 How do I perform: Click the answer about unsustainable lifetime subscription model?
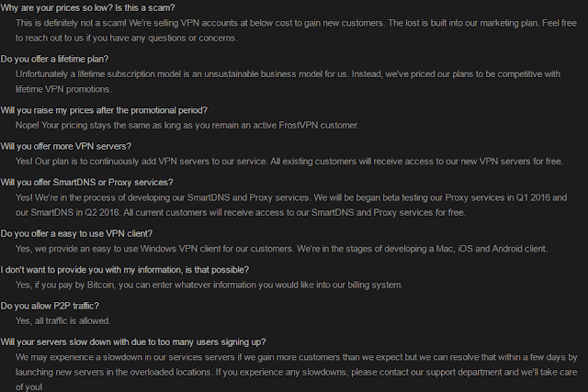(x=288, y=82)
